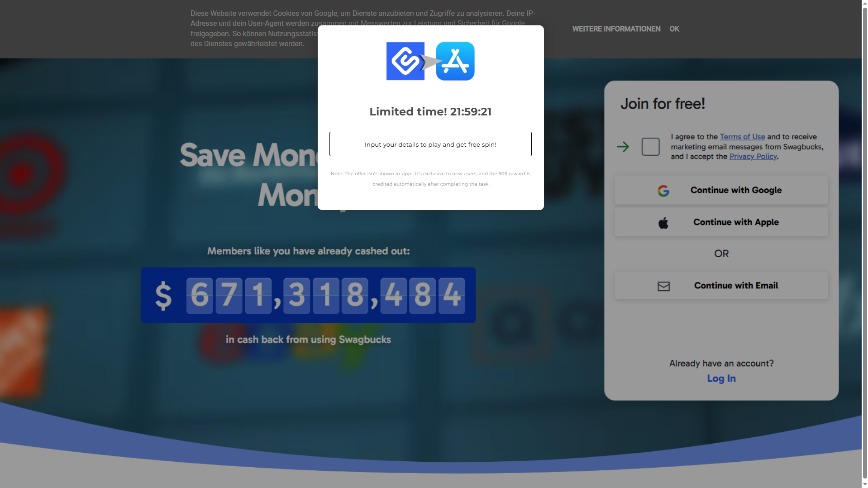Click 'Input your details to play' button
Screen dimensions: 868x488
430,144
